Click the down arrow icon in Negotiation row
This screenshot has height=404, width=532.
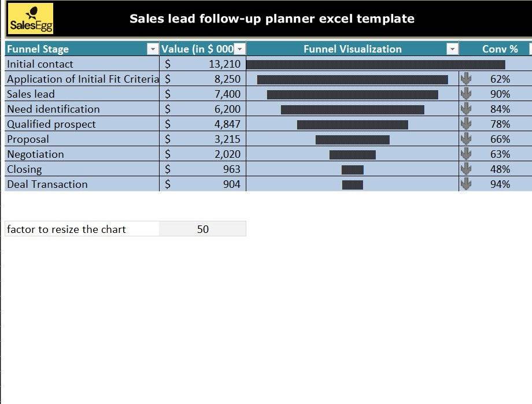(x=465, y=154)
